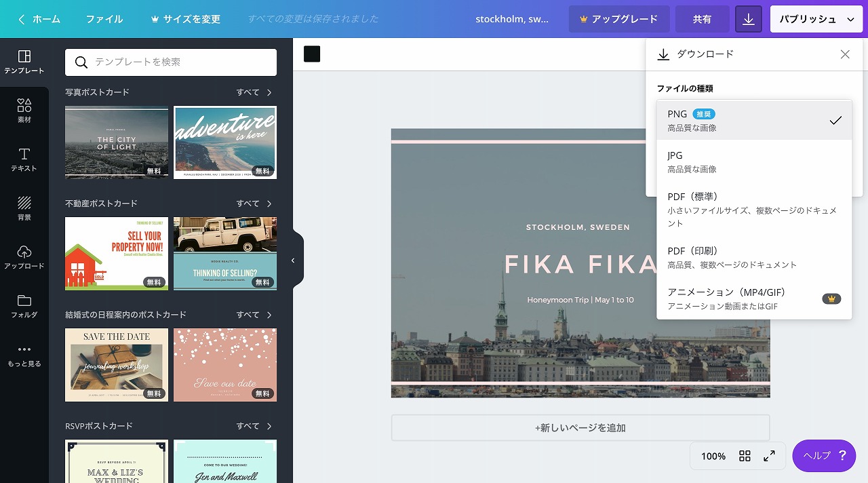This screenshot has width=868, height=483.
Task: Click the search magnifier icon
Action: 81,62
